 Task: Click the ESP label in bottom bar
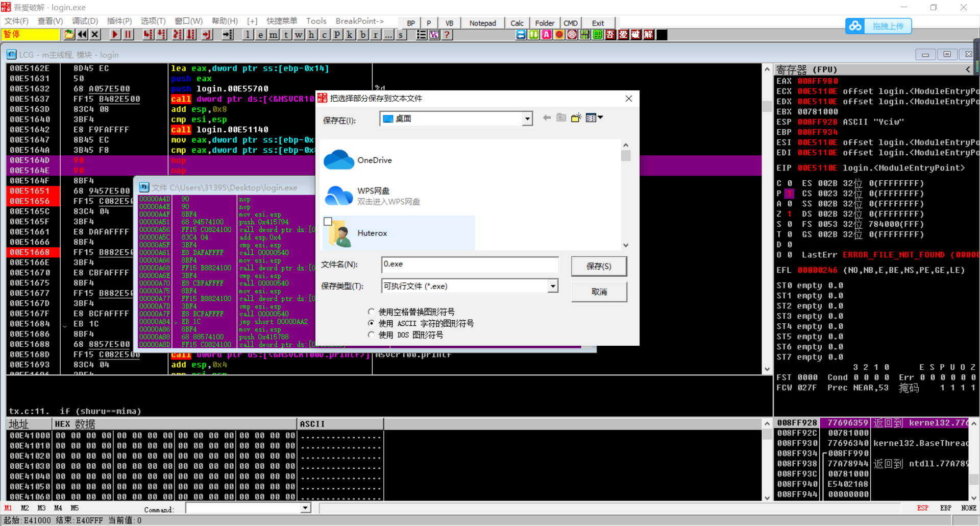tap(922, 508)
